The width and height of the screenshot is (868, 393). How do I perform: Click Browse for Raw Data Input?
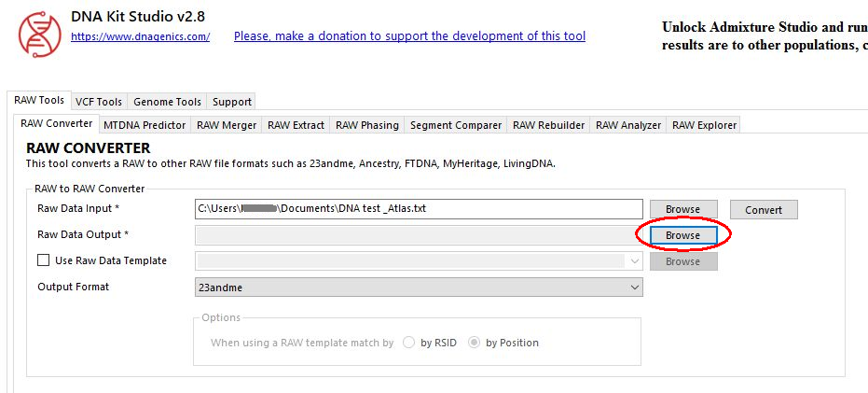[682, 209]
